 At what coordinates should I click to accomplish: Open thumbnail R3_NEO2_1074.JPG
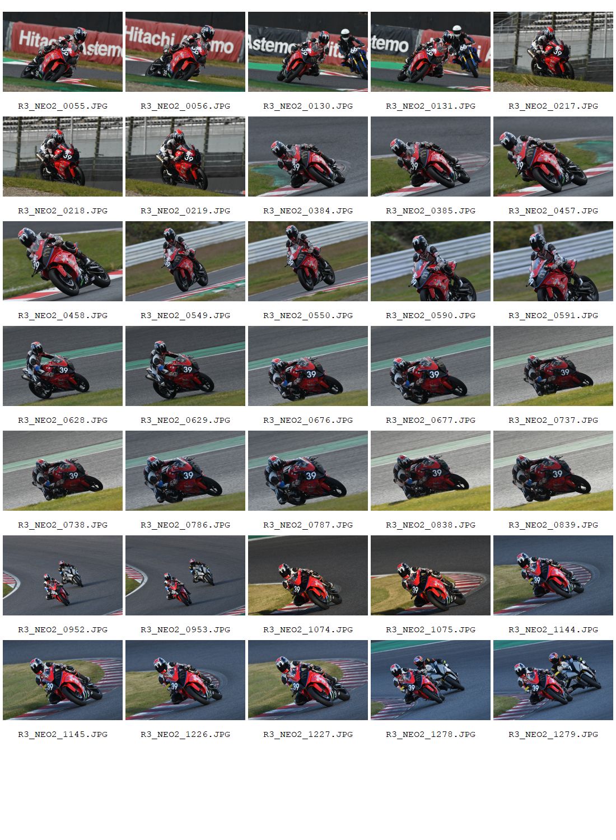tap(308, 575)
